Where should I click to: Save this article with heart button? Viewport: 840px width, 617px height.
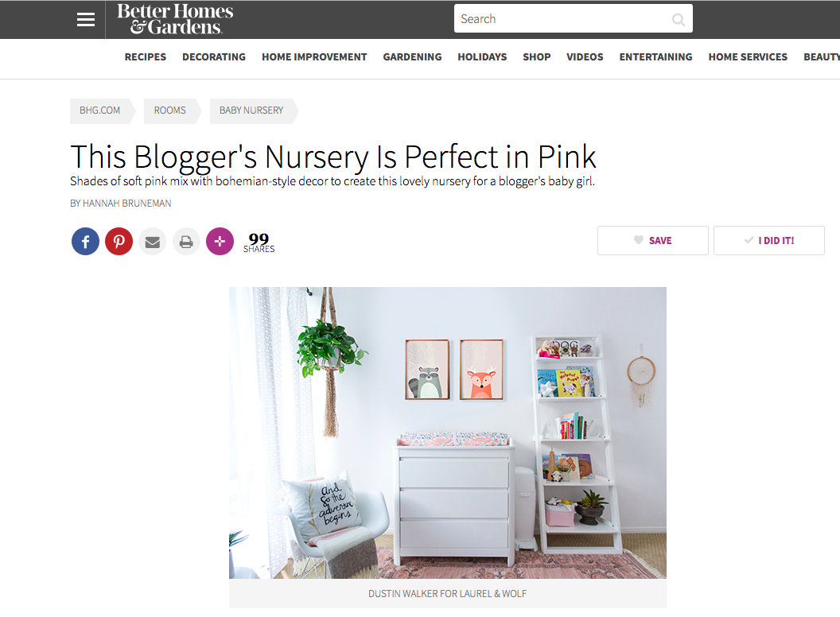click(x=652, y=240)
